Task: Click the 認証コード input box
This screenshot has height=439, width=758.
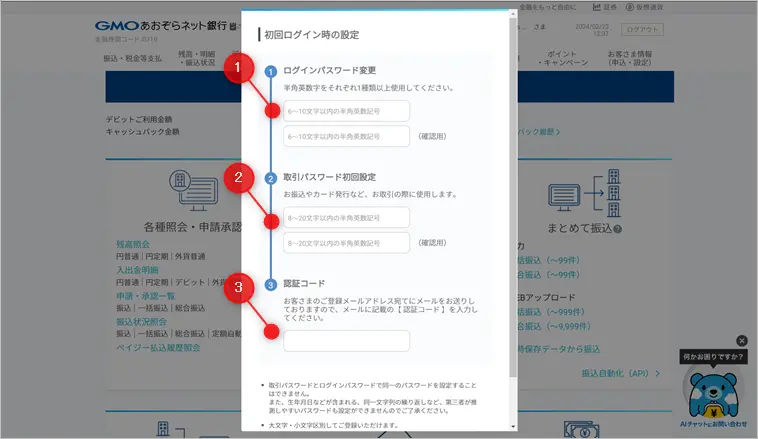Action: coord(346,341)
